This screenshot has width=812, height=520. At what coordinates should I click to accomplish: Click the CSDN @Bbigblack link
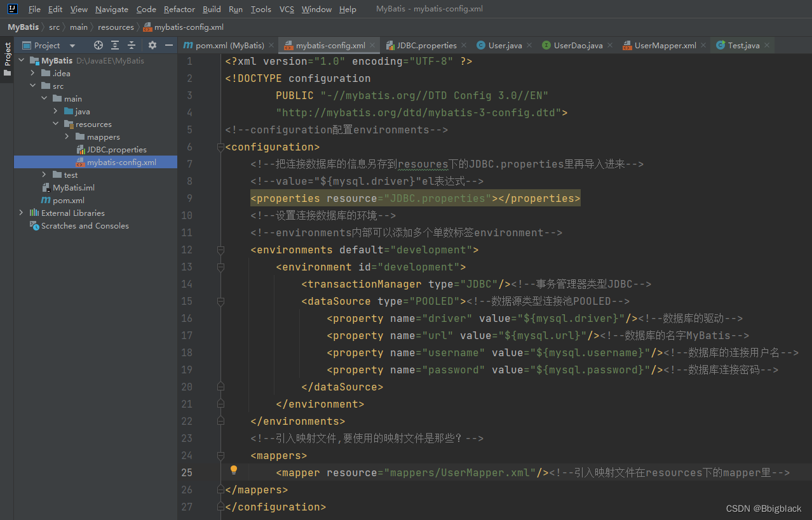point(763,509)
